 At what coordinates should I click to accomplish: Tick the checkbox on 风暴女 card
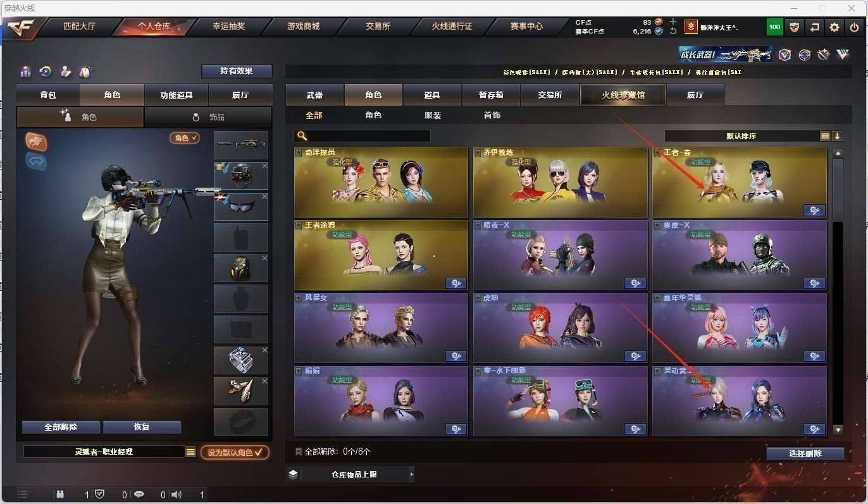(x=299, y=297)
